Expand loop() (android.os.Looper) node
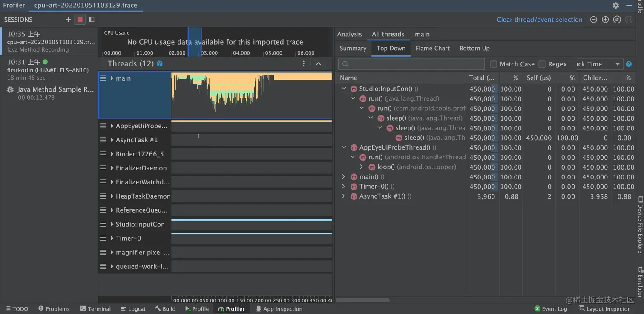Screen dimensions: 644x314 362,167
